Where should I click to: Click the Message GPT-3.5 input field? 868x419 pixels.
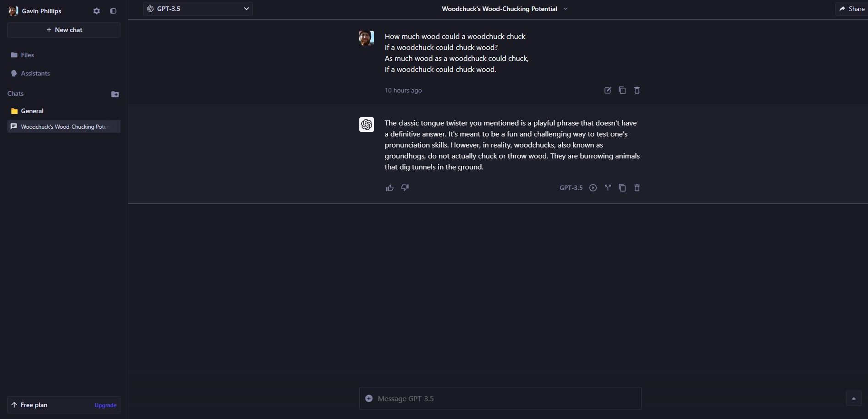[x=500, y=398]
